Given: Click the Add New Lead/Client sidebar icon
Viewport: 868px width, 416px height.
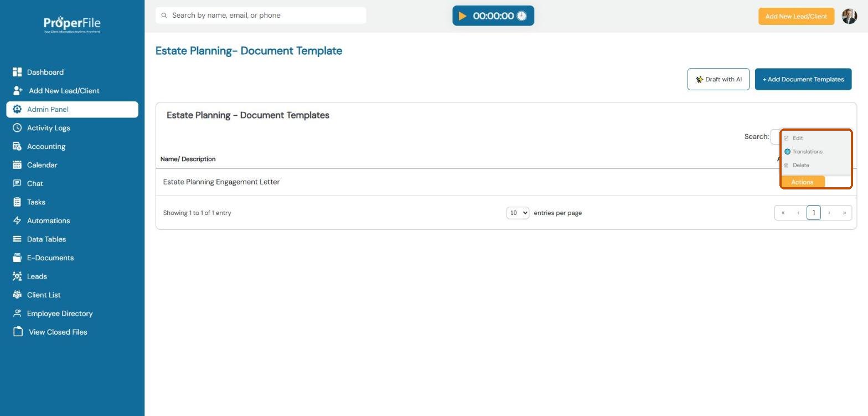Looking at the screenshot, I should 18,90.
